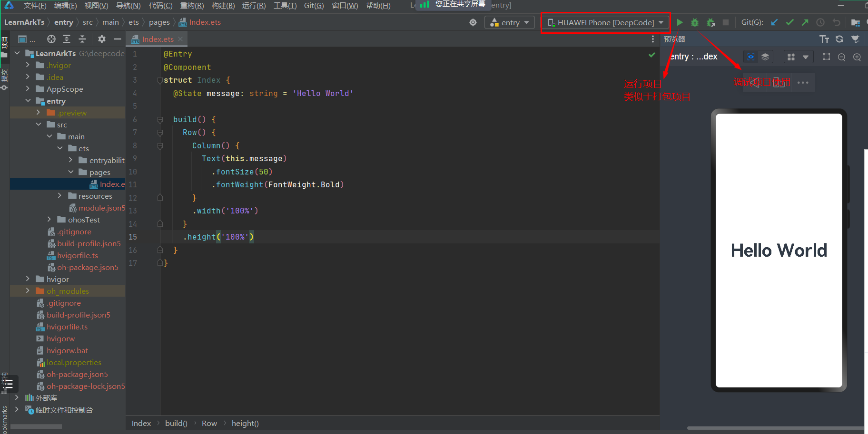868x434 pixels.
Task: Show Git history clock icon
Action: coord(820,22)
